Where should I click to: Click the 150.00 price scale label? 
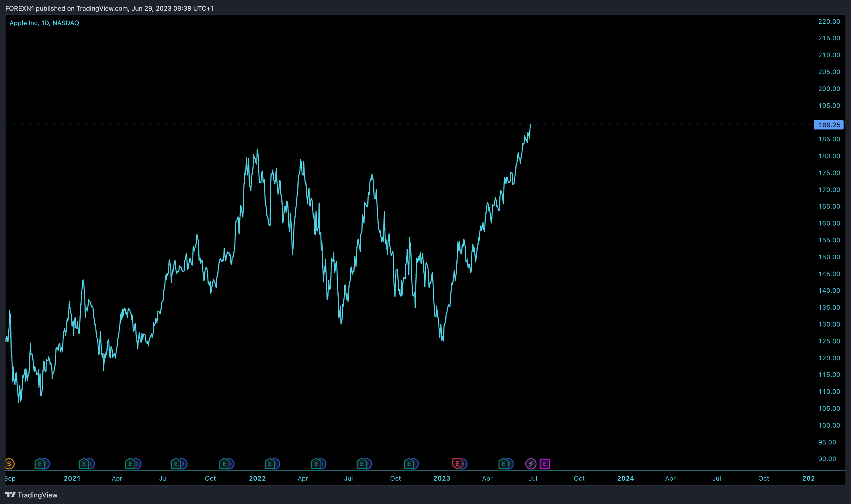pos(829,257)
